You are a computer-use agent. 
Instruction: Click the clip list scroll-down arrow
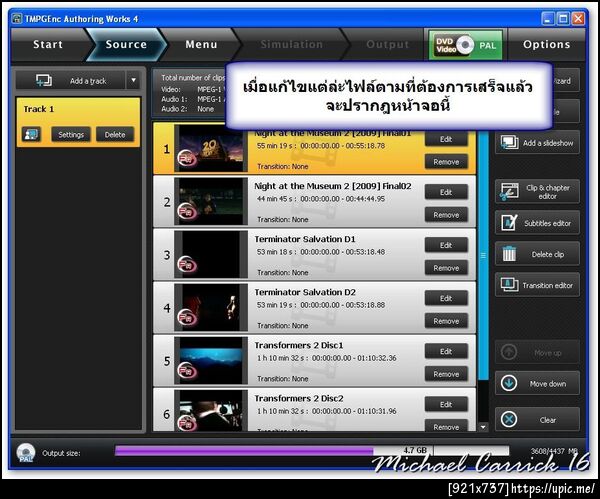[483, 427]
